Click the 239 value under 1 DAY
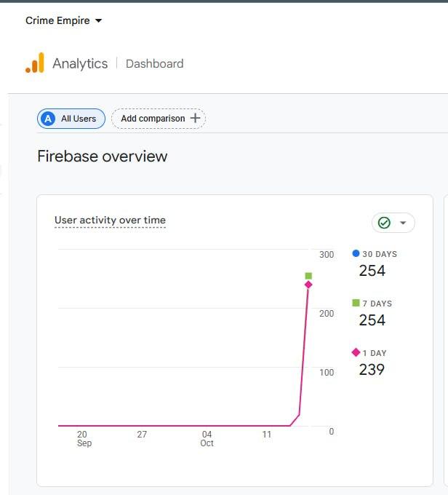 [x=372, y=369]
